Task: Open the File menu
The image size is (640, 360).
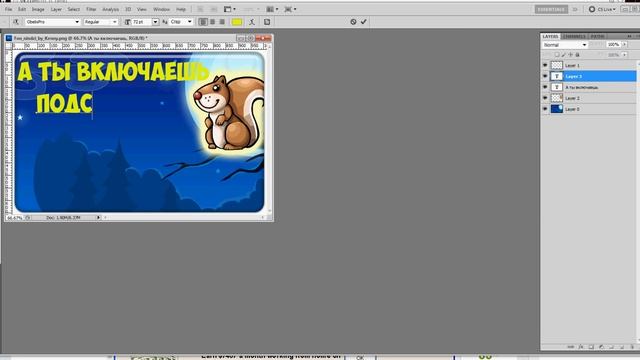Action: point(9,9)
